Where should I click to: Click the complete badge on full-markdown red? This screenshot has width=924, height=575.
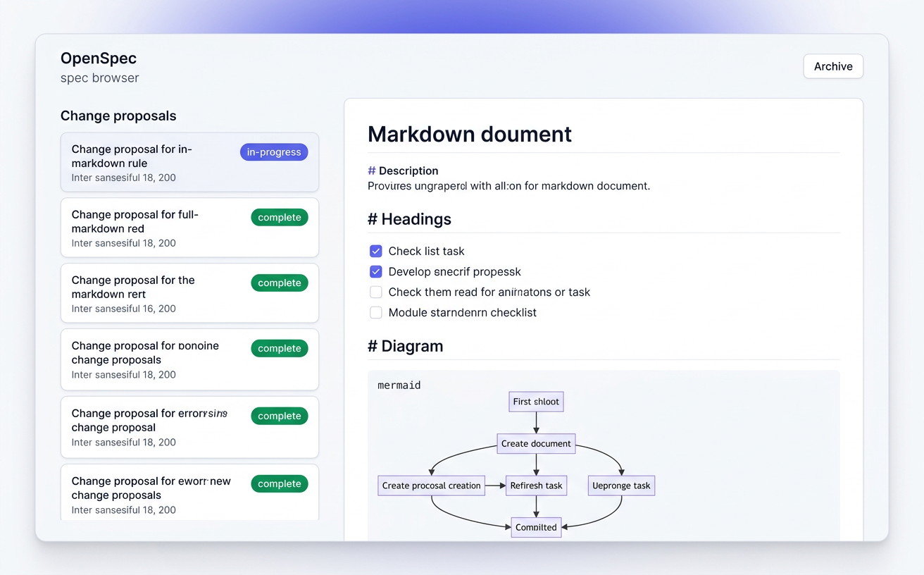click(x=280, y=218)
